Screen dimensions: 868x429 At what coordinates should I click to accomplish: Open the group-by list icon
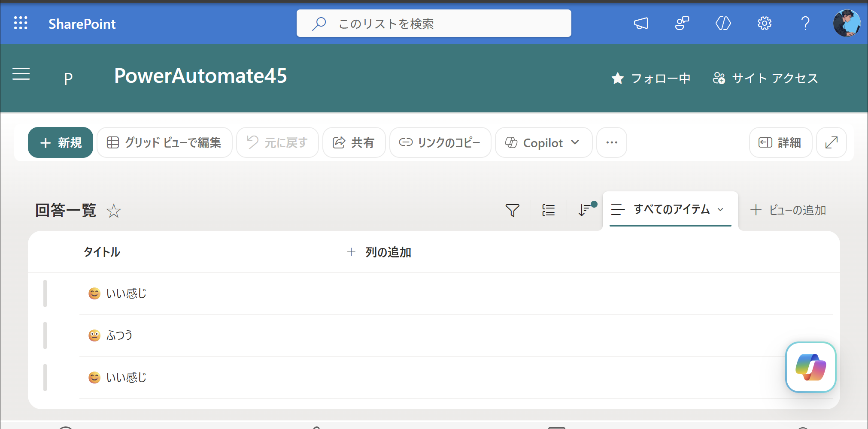(x=549, y=210)
